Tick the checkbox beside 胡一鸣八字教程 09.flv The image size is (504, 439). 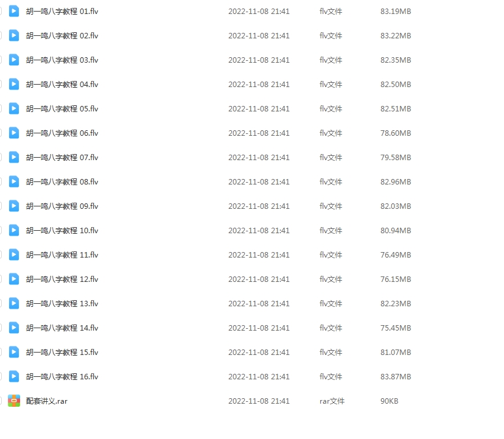1,206
